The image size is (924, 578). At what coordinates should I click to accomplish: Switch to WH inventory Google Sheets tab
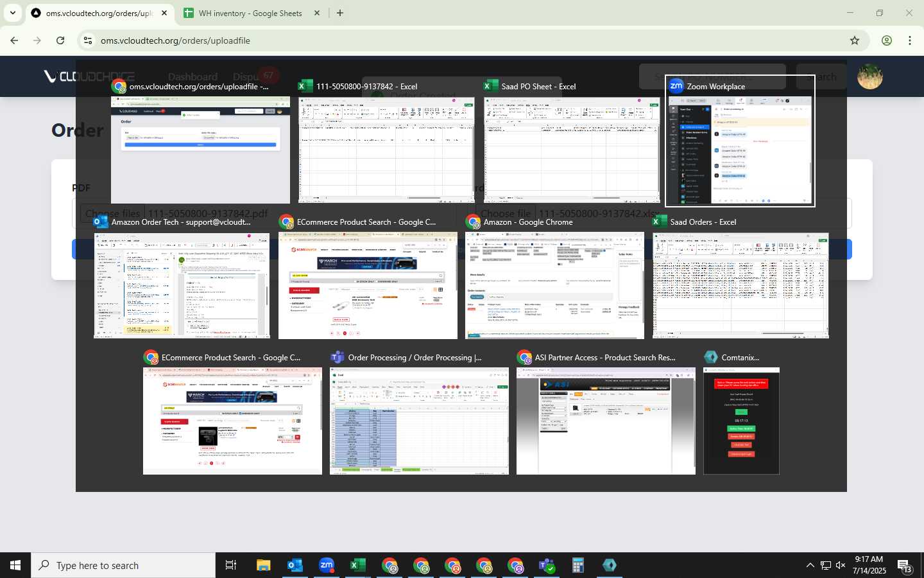coord(250,13)
